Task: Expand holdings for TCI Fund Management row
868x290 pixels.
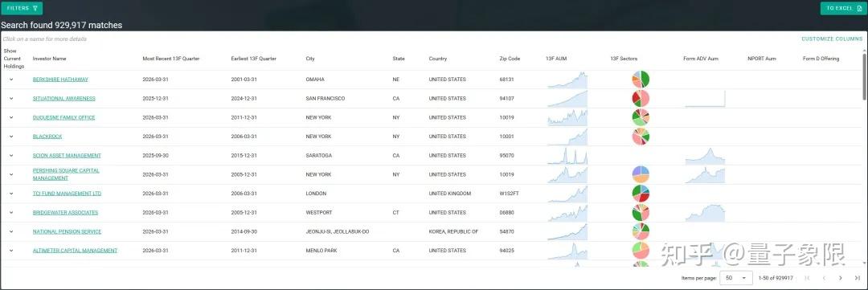Action: pyautogui.click(x=11, y=194)
